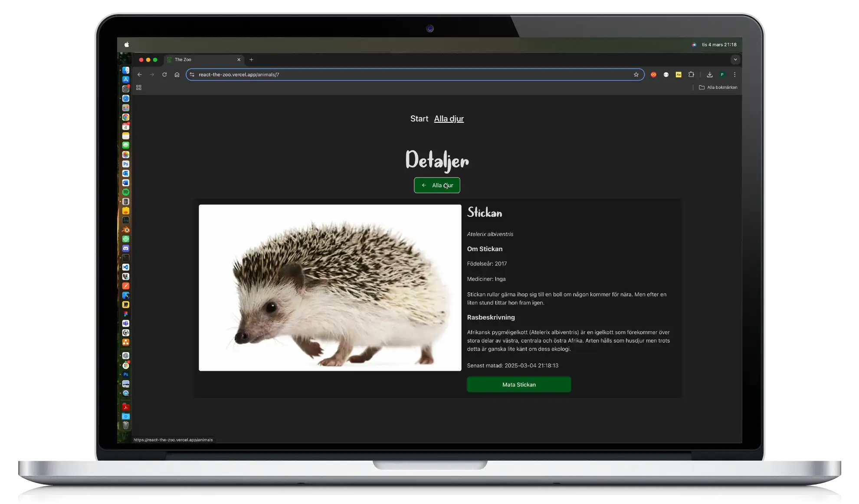Viewport: 859px width, 504px height.
Task: Click the green Alla djur back button
Action: click(x=437, y=186)
